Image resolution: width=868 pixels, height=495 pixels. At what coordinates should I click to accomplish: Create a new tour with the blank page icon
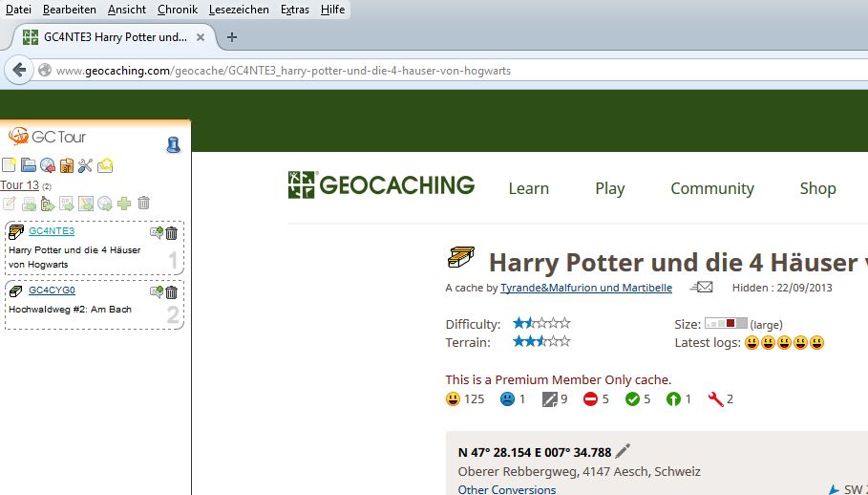pos(9,165)
